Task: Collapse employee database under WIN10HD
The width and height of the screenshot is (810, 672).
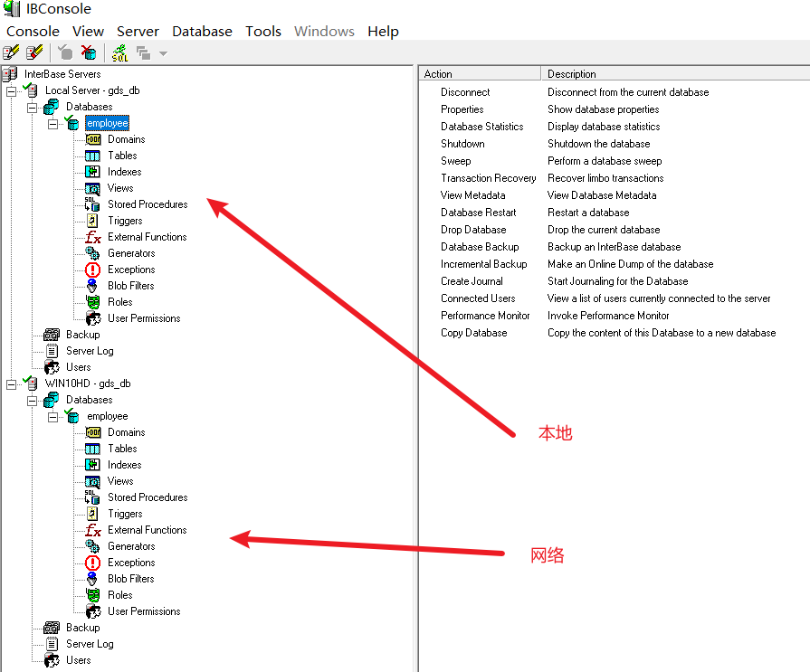Action: point(52,418)
